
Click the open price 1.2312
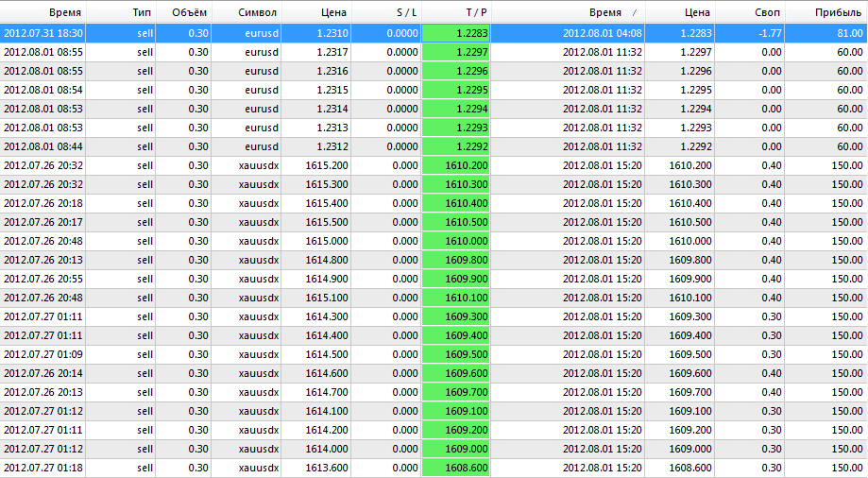pos(332,146)
